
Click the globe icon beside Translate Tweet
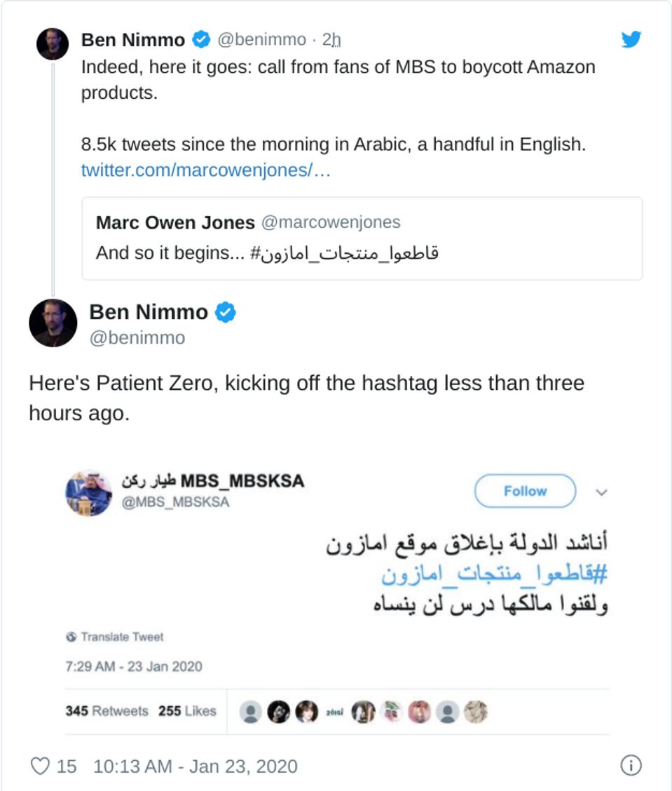tap(71, 637)
